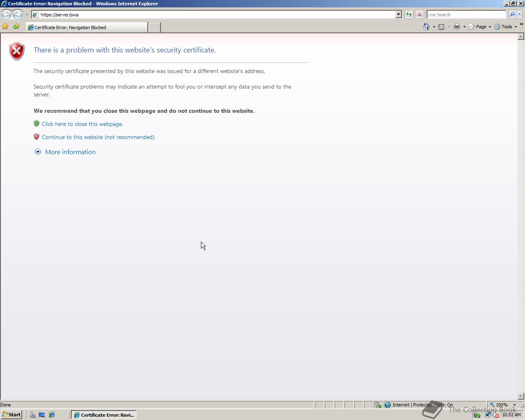Open a new blank tab button
Viewport: 525px width, 420px height.
click(154, 27)
